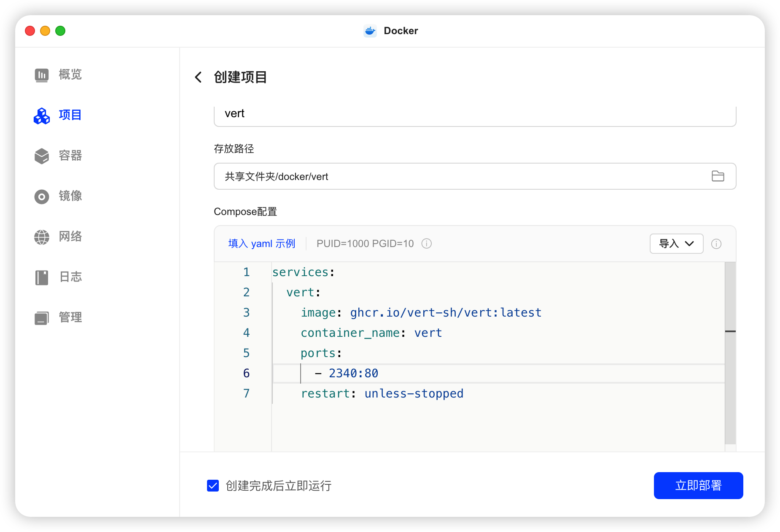Switch to 日志 sidebar menu item

70,277
